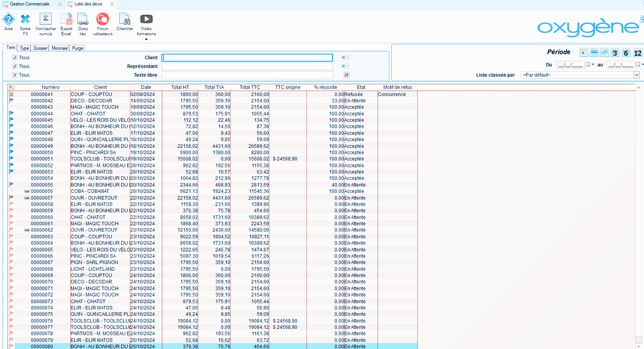Expand the Vidéo formations dropdown arrow
The width and height of the screenshot is (644, 349).
[x=146, y=40]
